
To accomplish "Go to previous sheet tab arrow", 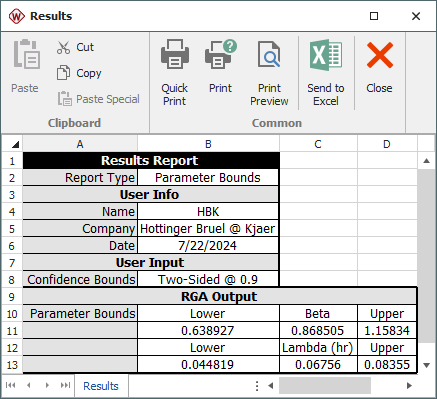I will coord(29,386).
